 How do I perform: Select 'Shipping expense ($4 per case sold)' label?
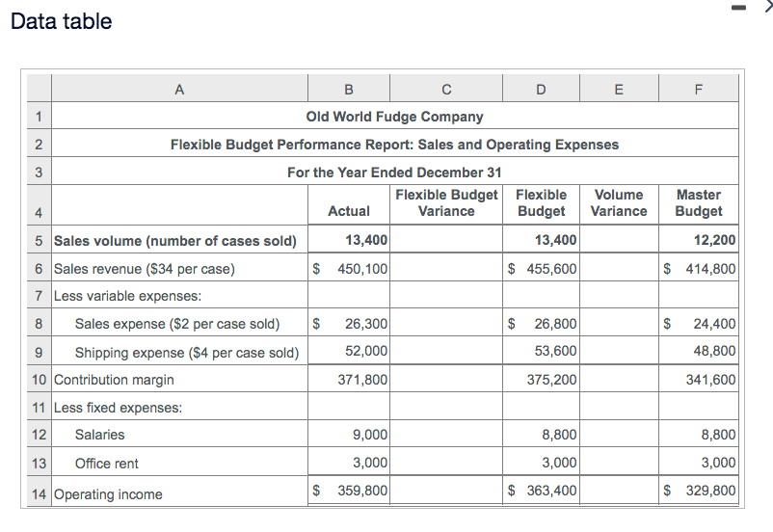pos(187,353)
